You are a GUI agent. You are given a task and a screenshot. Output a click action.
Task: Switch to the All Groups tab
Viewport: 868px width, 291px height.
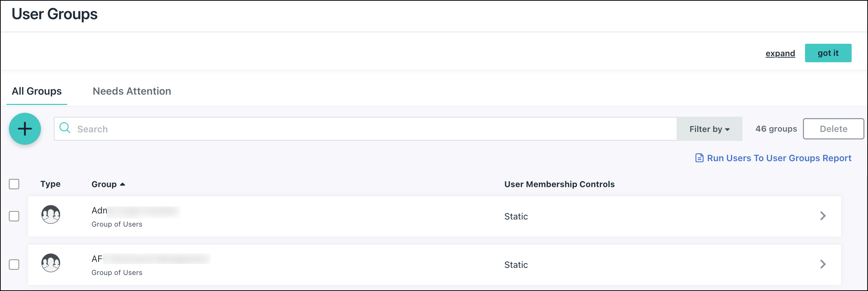[37, 91]
